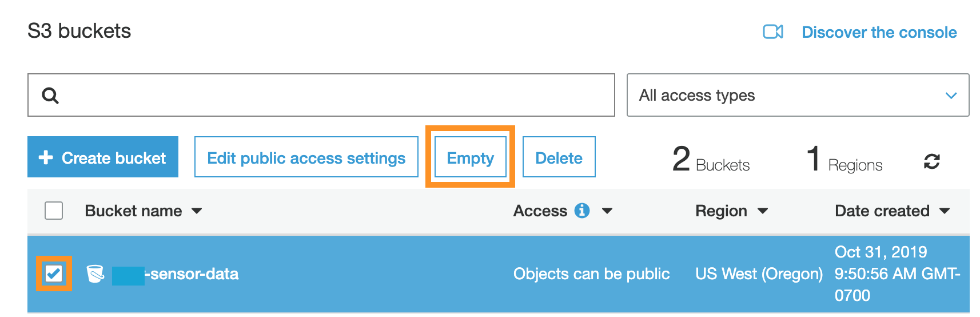Open the sensor-data bucket link
980x317 pixels.
tap(176, 274)
